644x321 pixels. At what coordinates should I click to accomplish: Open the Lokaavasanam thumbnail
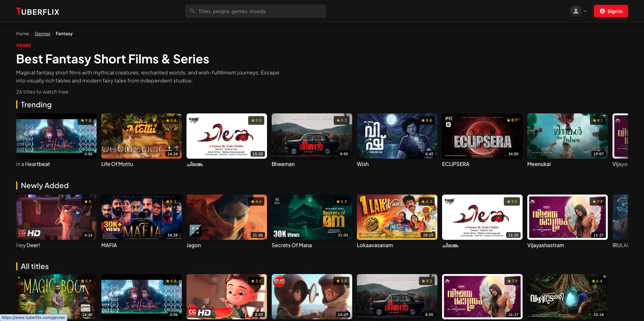point(397,217)
